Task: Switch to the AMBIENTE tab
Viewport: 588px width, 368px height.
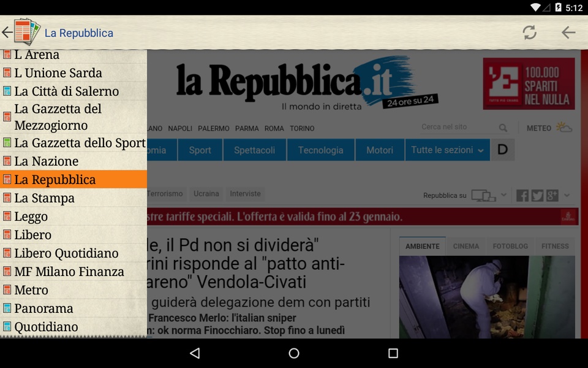Action: [422, 247]
